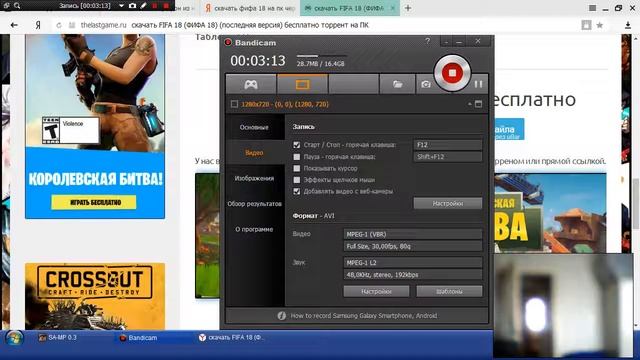Go back in the browser
The image size is (640, 360).
pyautogui.click(x=14, y=25)
